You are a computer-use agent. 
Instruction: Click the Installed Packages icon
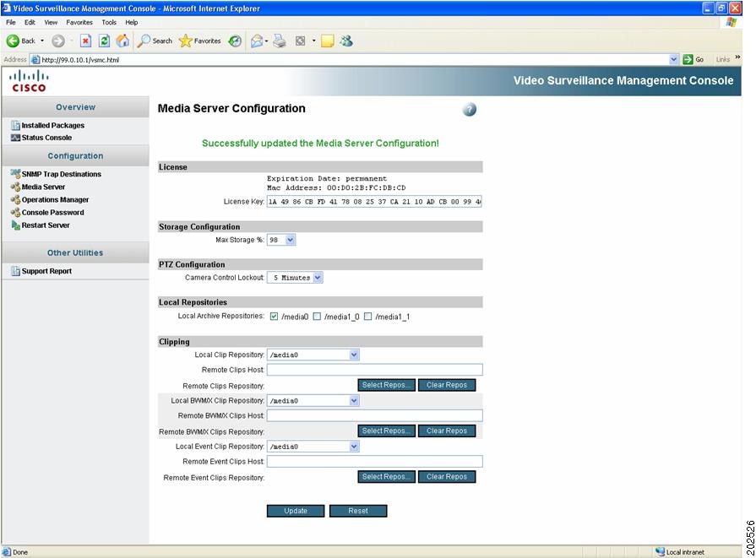point(15,125)
